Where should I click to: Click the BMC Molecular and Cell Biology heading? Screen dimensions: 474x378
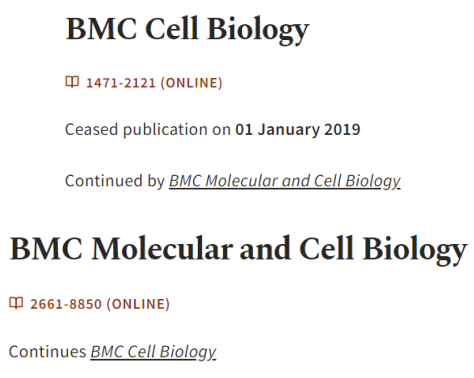[x=238, y=249]
